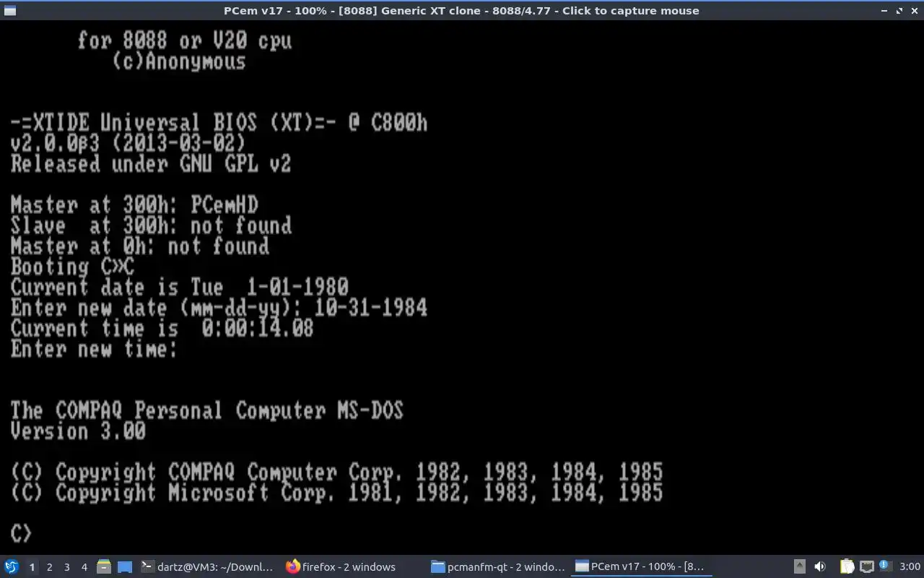Click the C> DOS prompt line
924x578 pixels.
pos(21,534)
